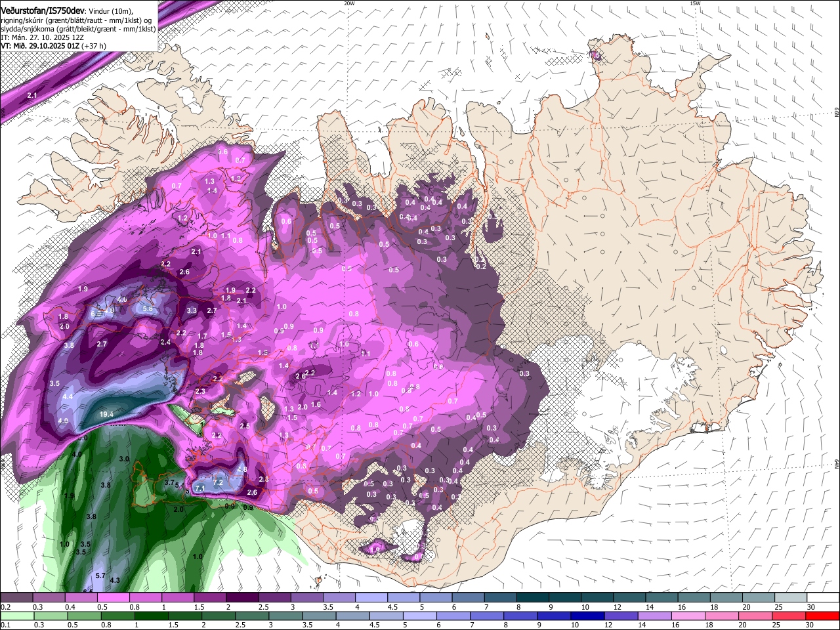Click the 4.3 rain value
The image size is (840, 630).
[x=115, y=580]
